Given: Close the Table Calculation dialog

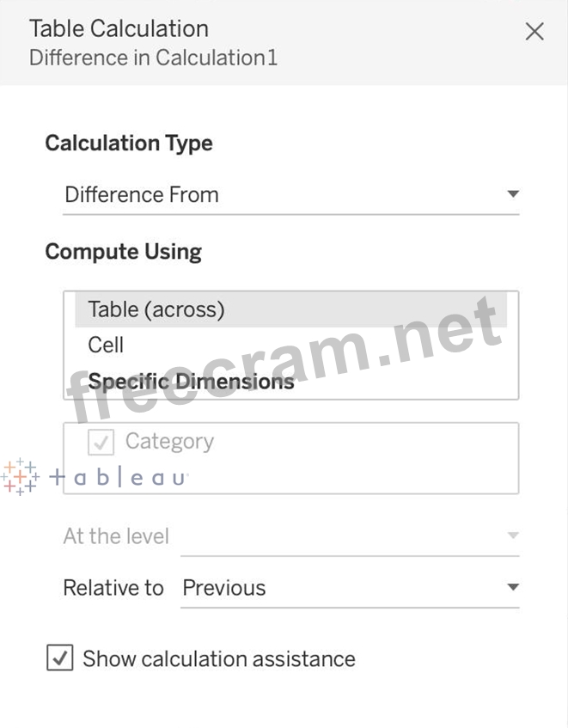Looking at the screenshot, I should pyautogui.click(x=534, y=32).
